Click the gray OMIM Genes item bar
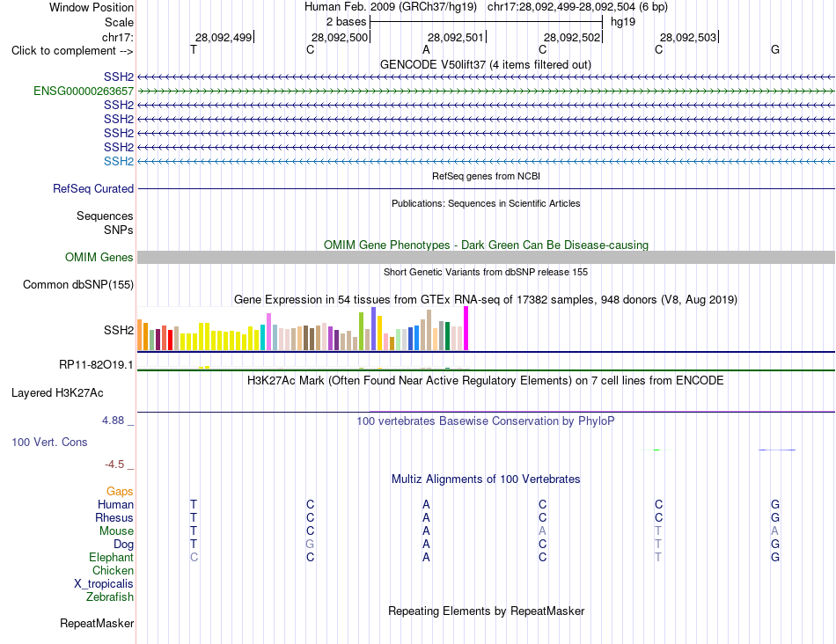 point(486,258)
